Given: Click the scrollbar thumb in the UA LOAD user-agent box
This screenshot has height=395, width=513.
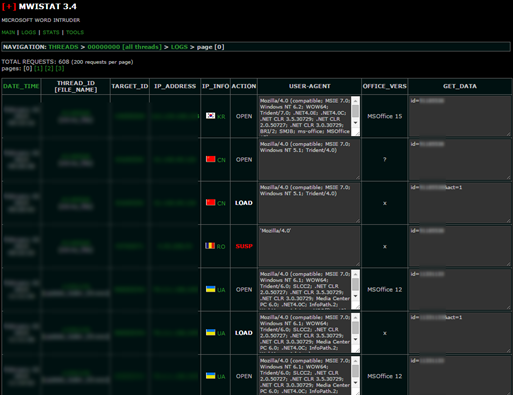Looking at the screenshot, I should pyautogui.click(x=355, y=328).
